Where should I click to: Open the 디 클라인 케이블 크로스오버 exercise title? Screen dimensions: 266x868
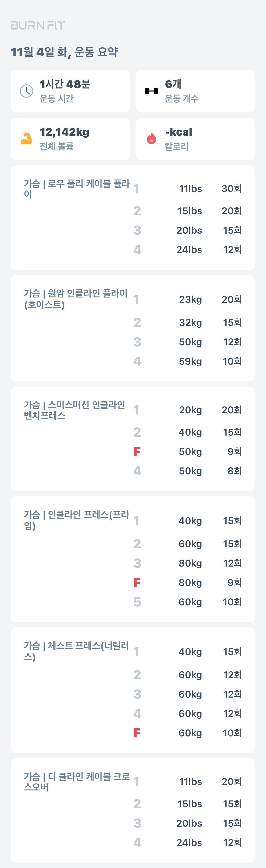click(x=76, y=782)
